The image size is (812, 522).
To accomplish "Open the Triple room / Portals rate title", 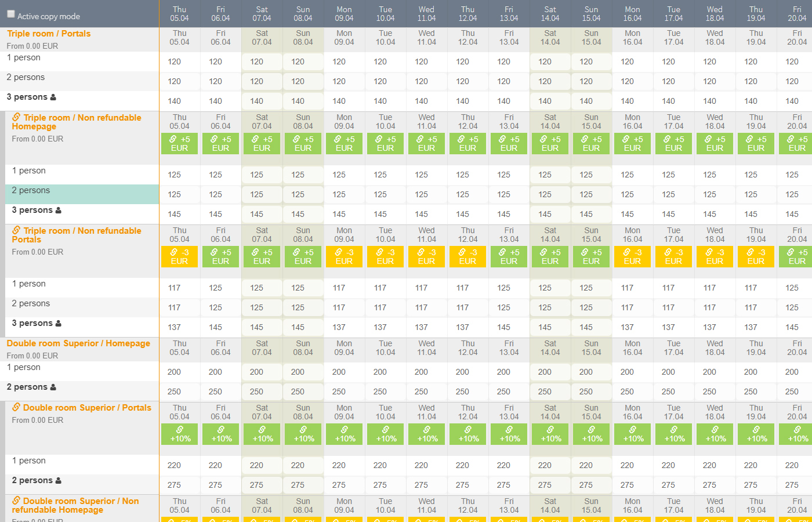I will pyautogui.click(x=49, y=34).
